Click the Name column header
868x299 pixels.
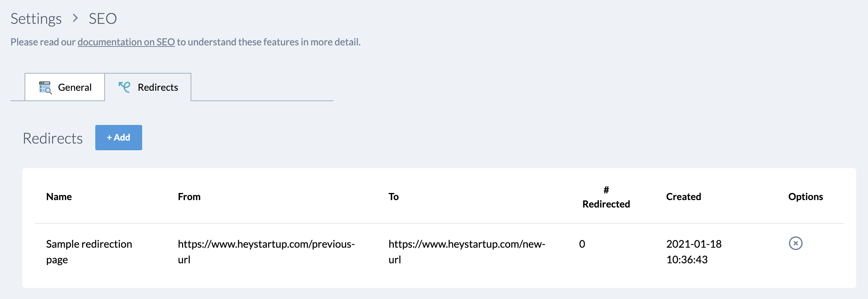59,196
